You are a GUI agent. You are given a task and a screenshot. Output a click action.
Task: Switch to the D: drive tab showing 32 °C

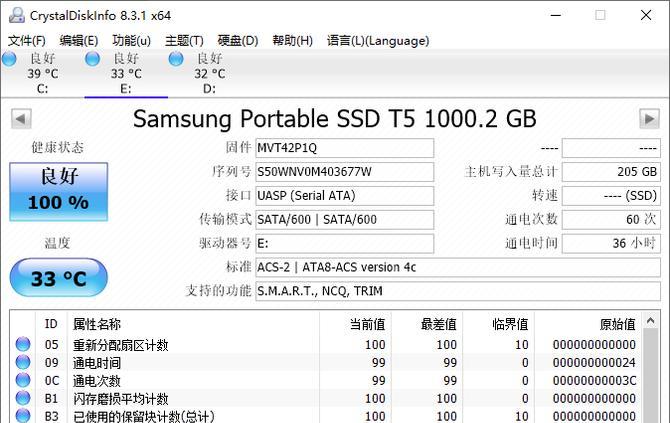pos(209,73)
